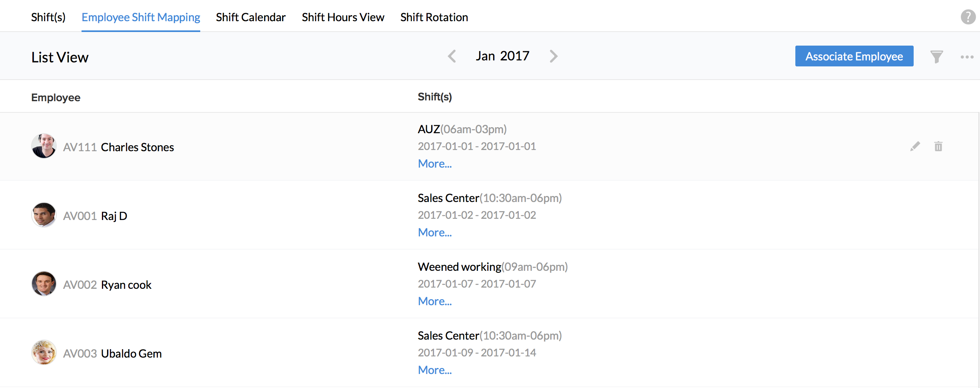Expand More shifts for Ubaldo Gem

coord(435,370)
